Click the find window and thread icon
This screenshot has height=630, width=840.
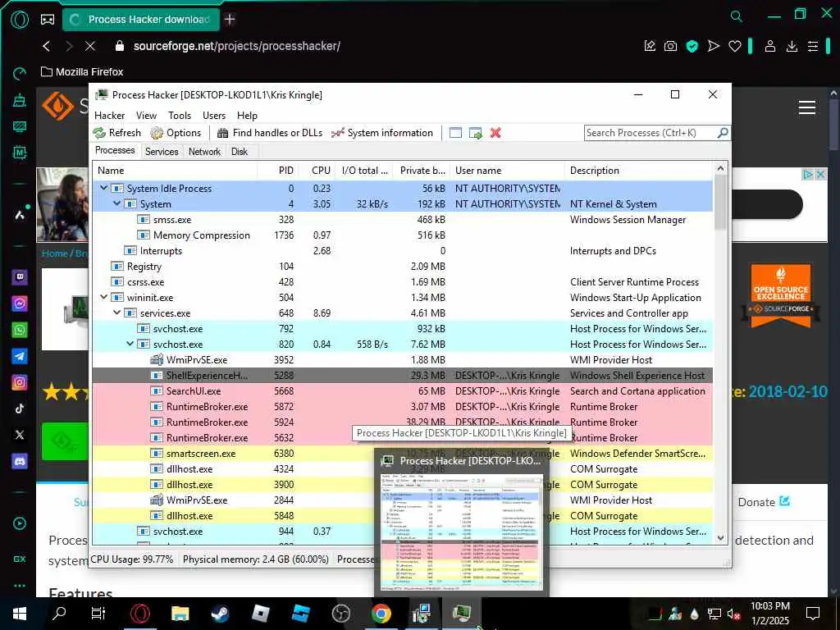(475, 133)
